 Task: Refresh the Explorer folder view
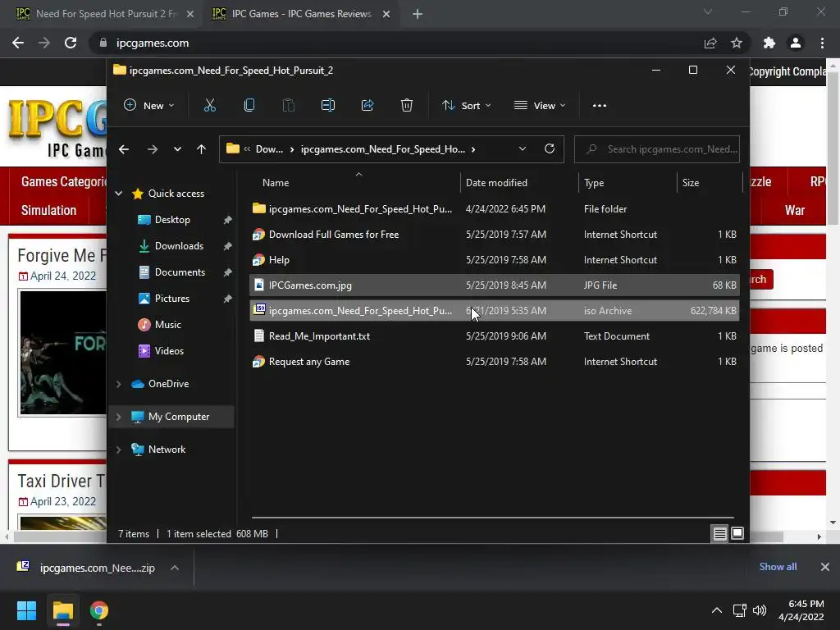tap(549, 149)
